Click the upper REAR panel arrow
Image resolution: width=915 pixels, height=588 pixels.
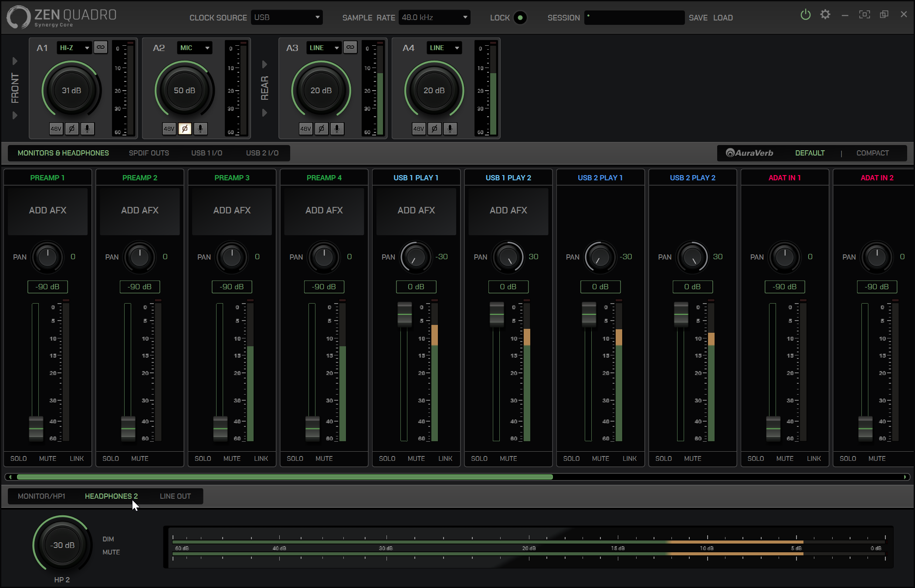(x=264, y=64)
